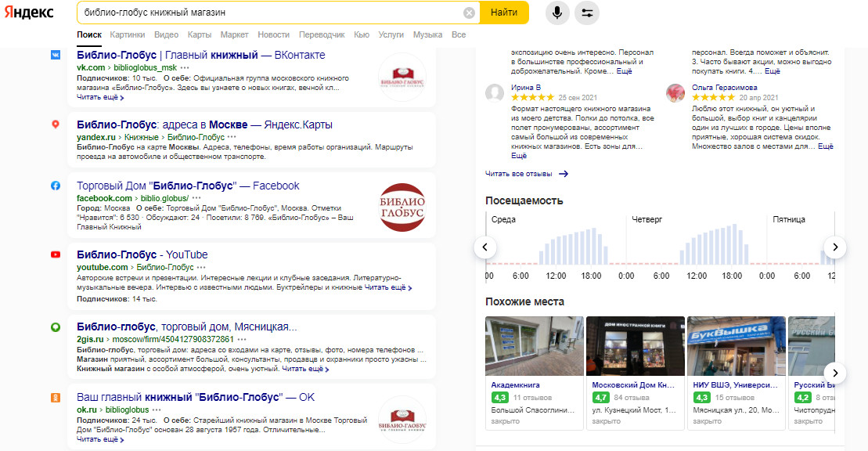Open Библио-Глобус - YouTube result
This screenshot has height=451, width=868.
click(142, 254)
